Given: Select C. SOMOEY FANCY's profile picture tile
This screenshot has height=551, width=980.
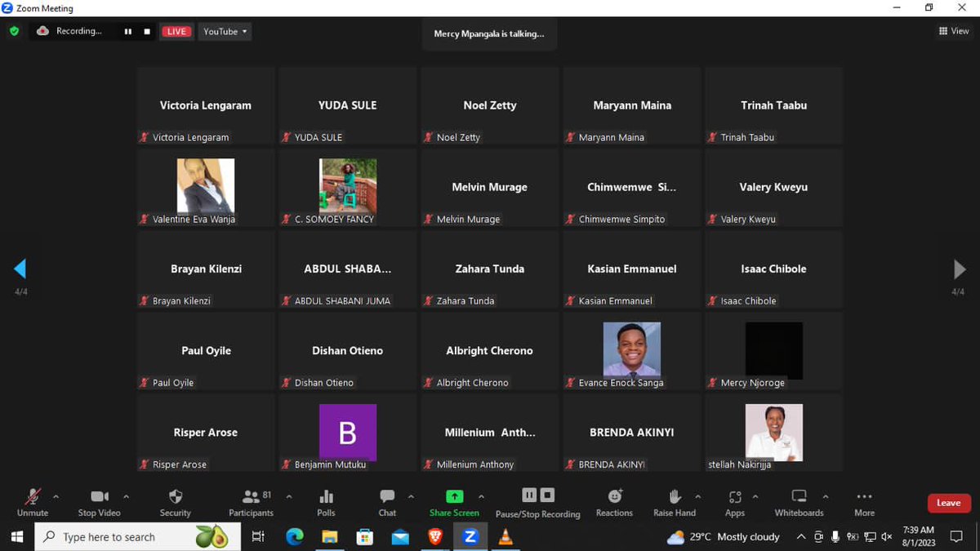Looking at the screenshot, I should pyautogui.click(x=348, y=187).
